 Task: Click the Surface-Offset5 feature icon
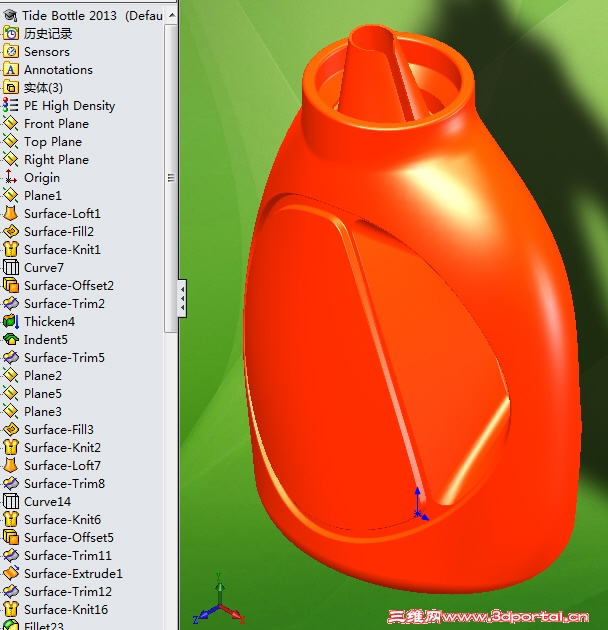point(10,538)
